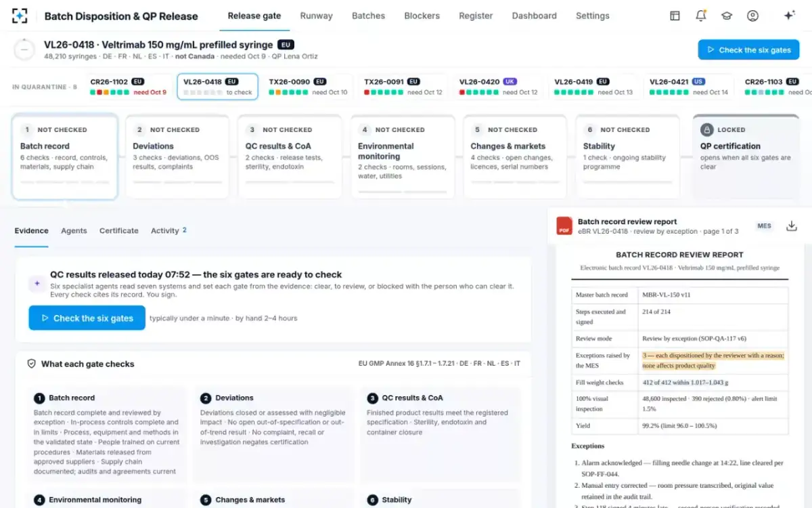Open the Batches tab
This screenshot has width=812, height=508.
pos(369,16)
